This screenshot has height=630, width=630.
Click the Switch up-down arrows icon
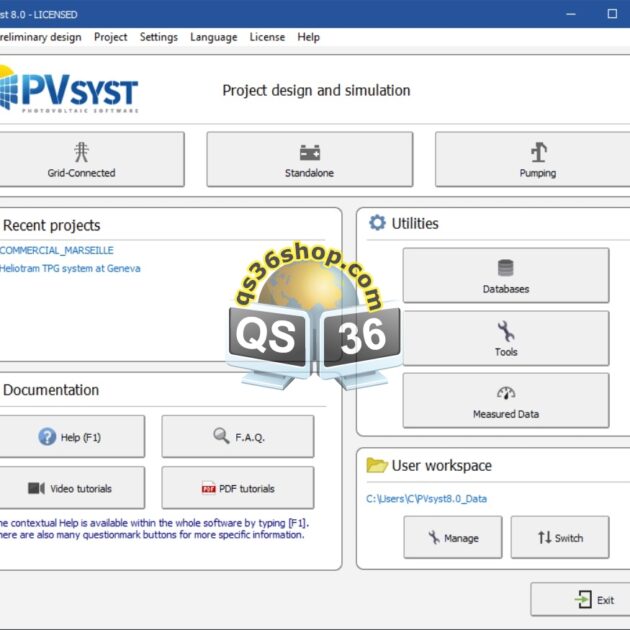pos(544,537)
